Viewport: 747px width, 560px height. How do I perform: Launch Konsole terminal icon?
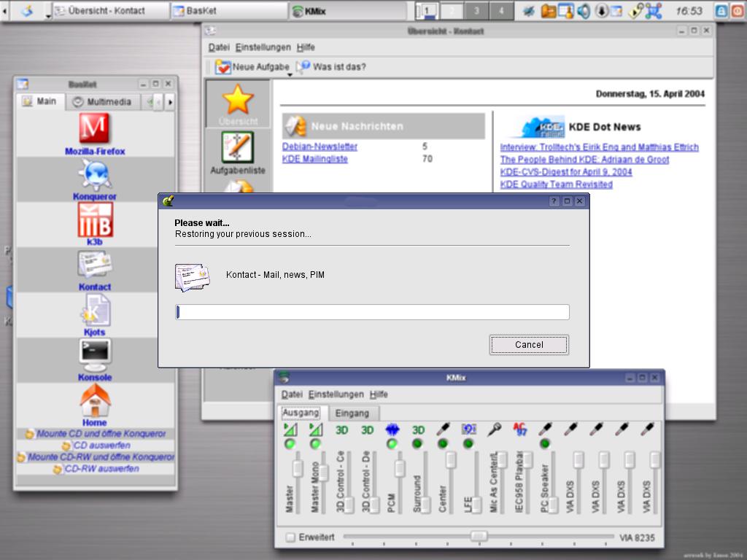(x=95, y=355)
